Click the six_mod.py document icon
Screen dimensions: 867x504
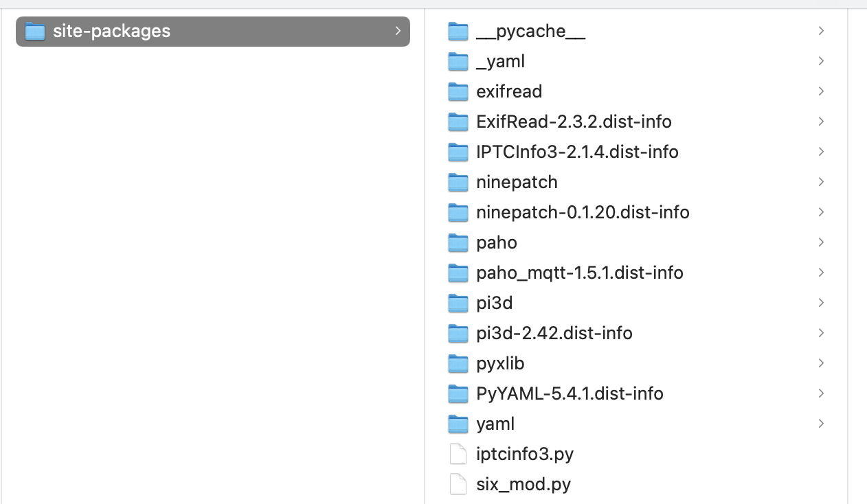click(458, 484)
